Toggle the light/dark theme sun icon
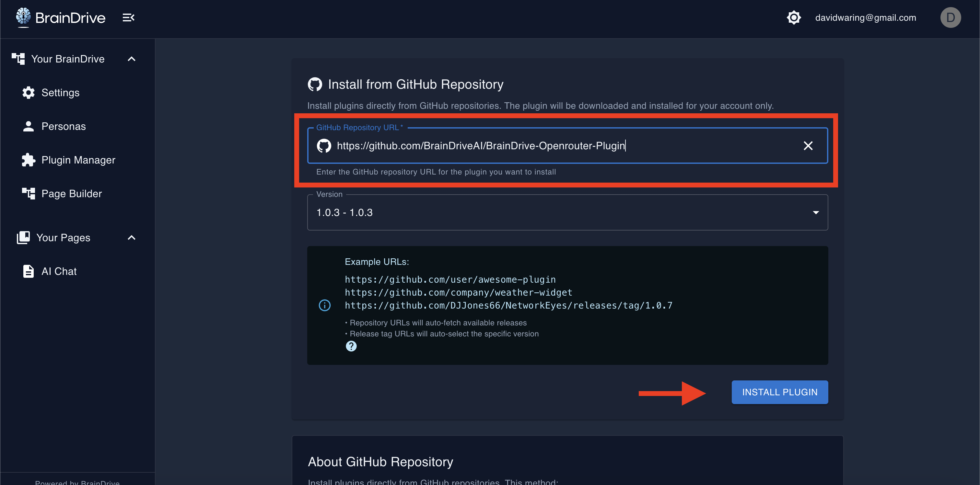Image resolution: width=980 pixels, height=485 pixels. tap(794, 17)
